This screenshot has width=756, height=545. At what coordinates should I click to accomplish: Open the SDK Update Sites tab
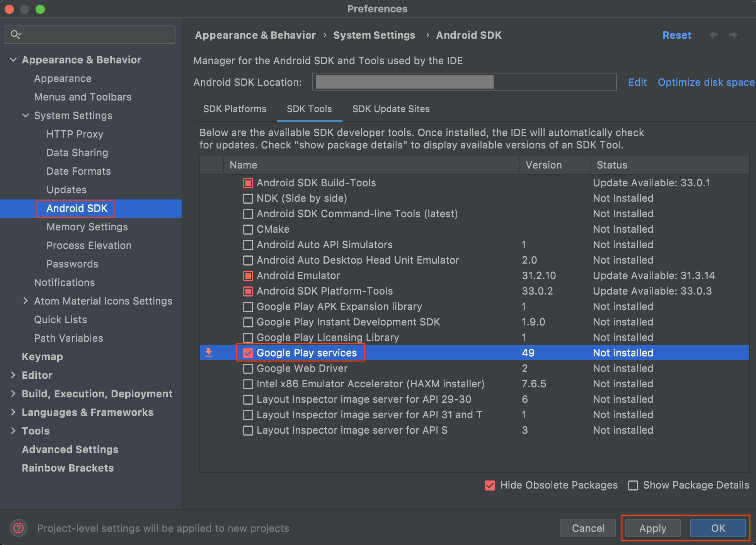(x=391, y=109)
